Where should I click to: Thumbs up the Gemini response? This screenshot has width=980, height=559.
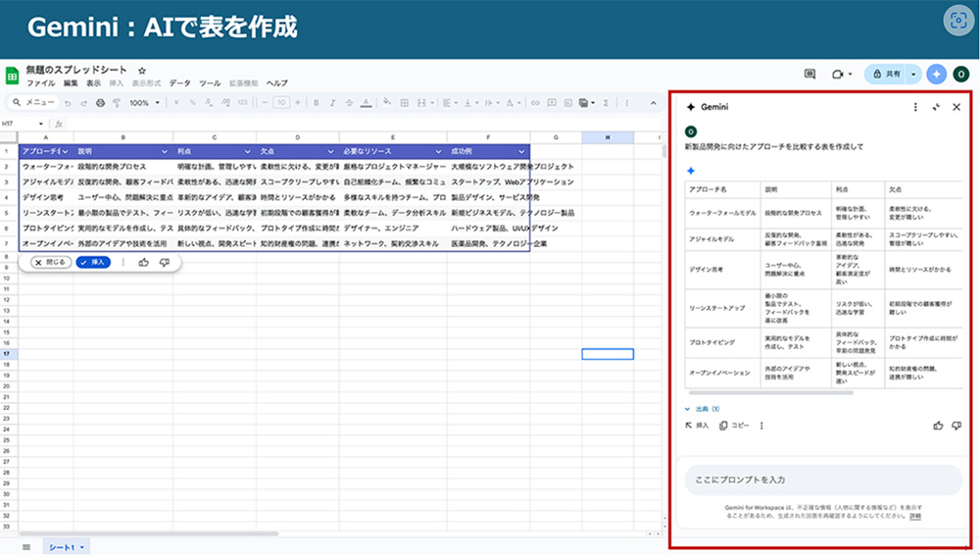click(938, 426)
